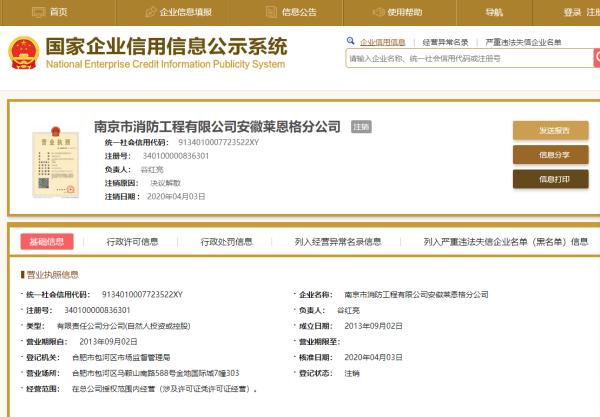Click the home monitor icon beside 首页
The width and height of the screenshot is (600, 417).
click(x=39, y=12)
